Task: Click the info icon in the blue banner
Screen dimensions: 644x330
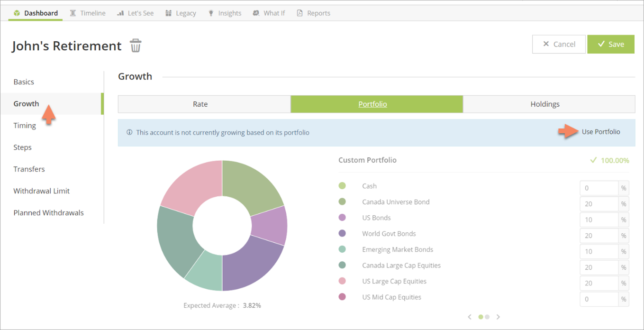Action: (x=129, y=132)
